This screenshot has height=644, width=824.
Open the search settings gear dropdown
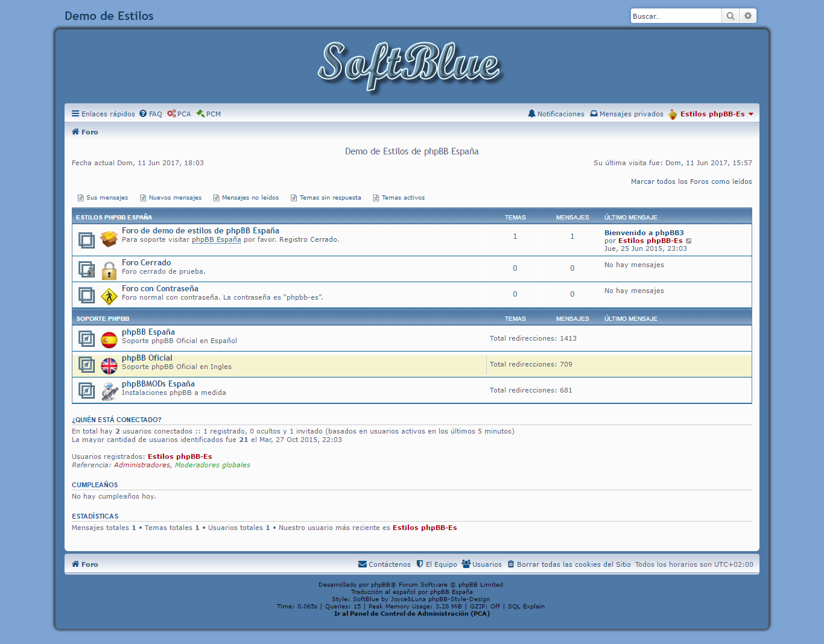coord(747,16)
